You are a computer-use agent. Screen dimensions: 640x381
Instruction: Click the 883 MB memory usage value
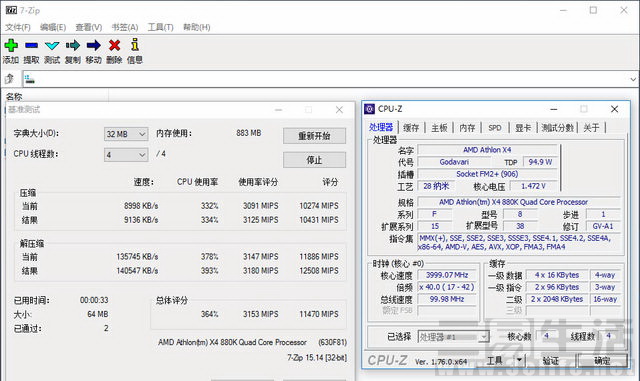pos(249,133)
